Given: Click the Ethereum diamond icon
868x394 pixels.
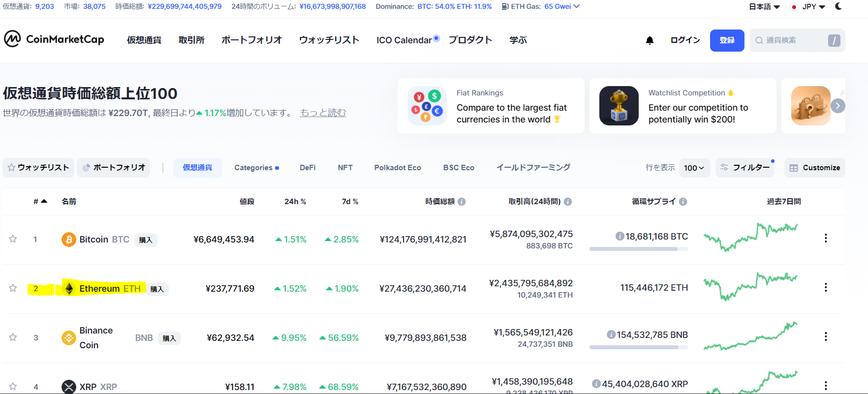Looking at the screenshot, I should (69, 289).
